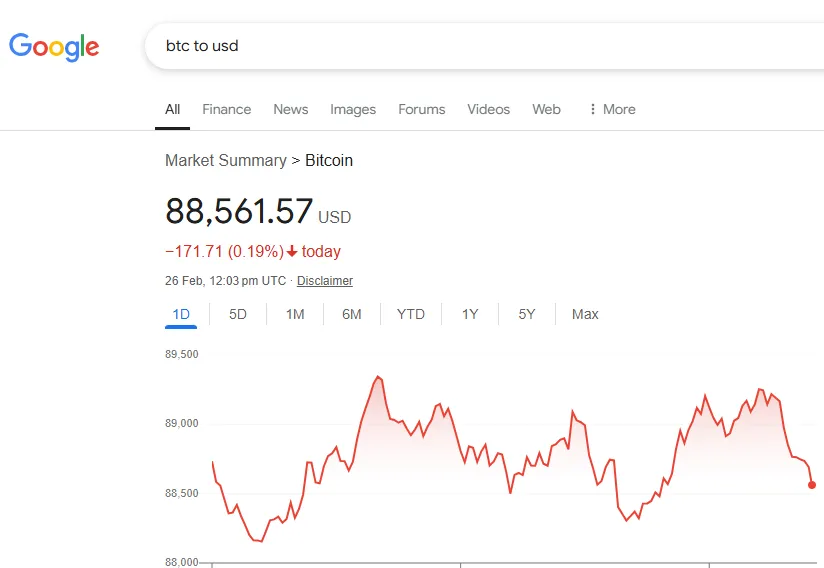Click the three-dot More icon

(593, 109)
